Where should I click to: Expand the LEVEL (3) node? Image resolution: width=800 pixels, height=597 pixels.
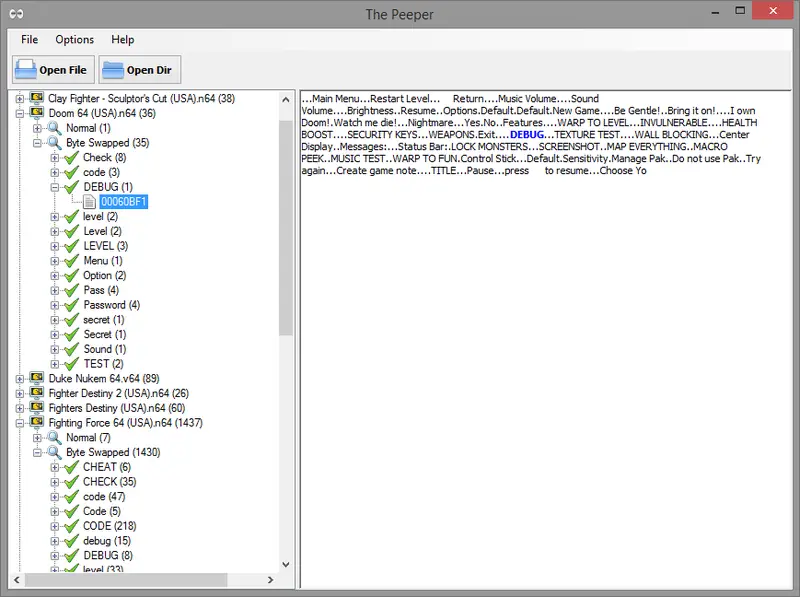coord(55,246)
